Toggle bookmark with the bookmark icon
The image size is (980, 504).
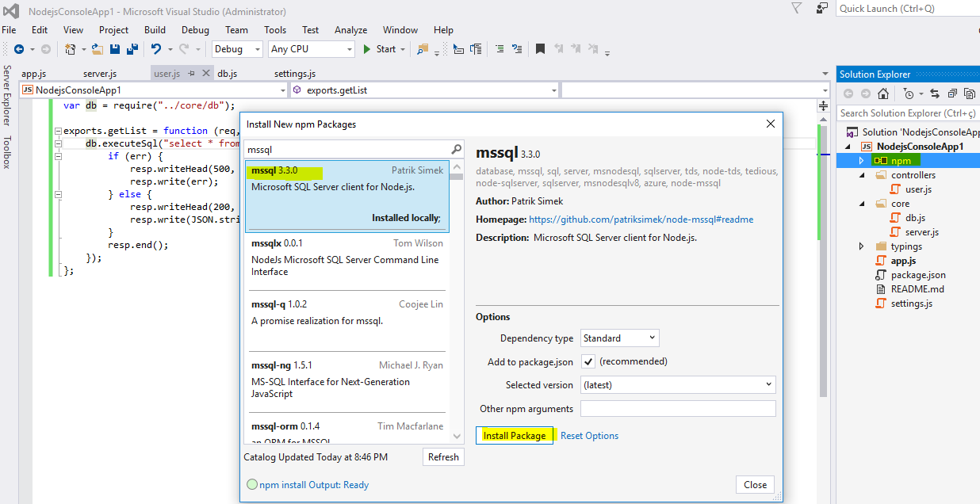540,49
